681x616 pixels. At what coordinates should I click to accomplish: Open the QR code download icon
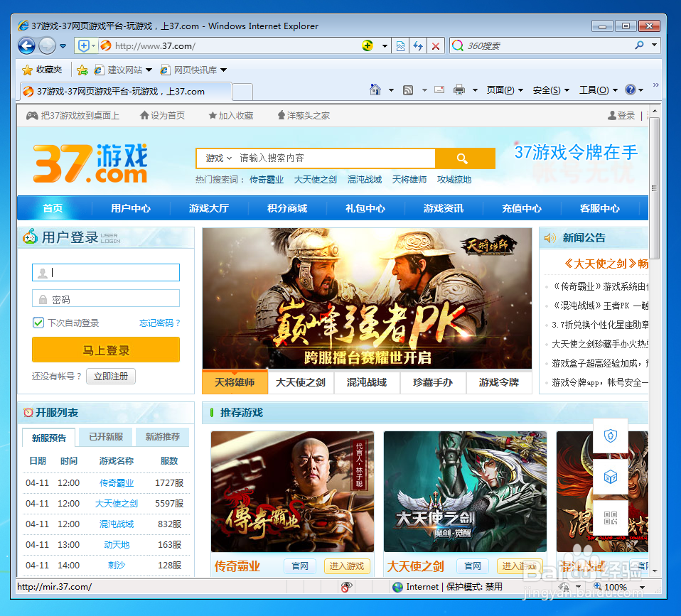611,517
